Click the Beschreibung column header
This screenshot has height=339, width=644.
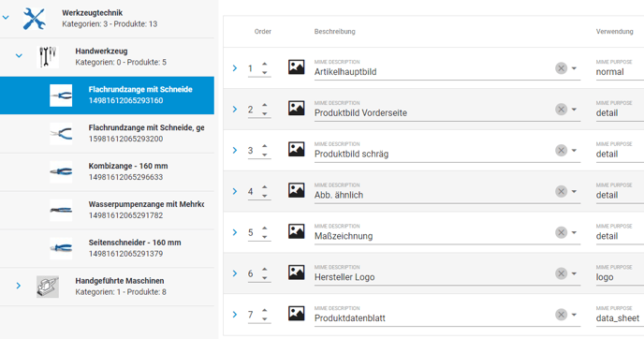click(335, 31)
